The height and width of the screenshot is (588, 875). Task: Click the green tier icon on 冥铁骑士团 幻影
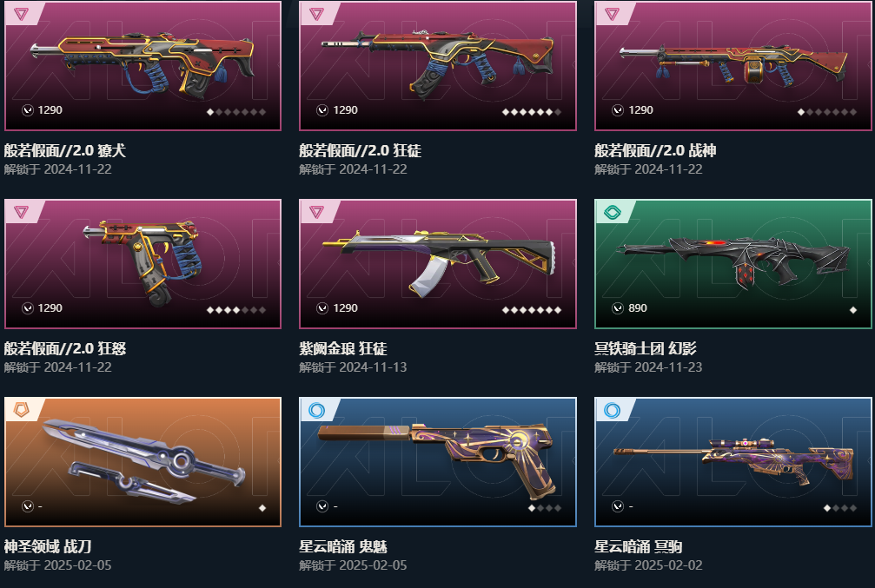click(613, 212)
